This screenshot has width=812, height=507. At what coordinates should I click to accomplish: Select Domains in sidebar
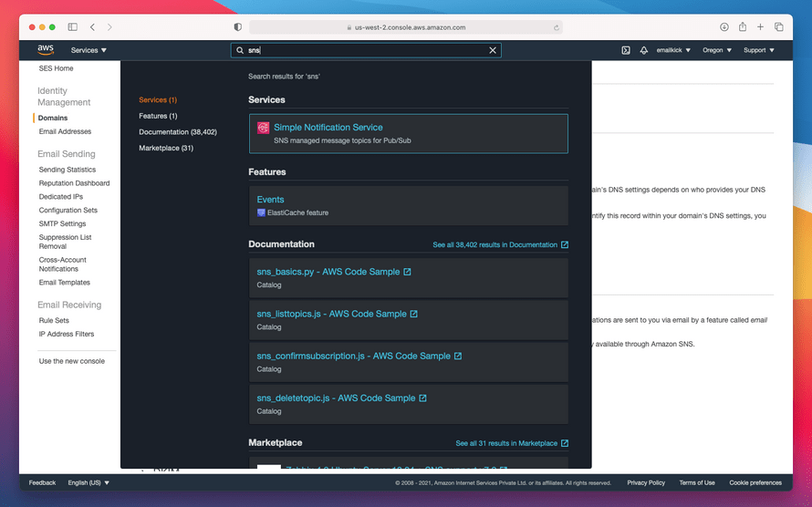point(52,118)
